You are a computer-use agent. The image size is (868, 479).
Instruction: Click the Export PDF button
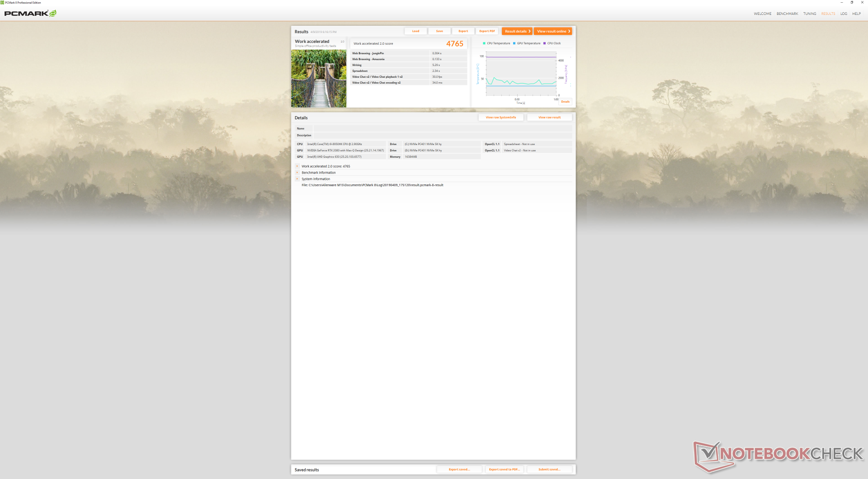[487, 31]
